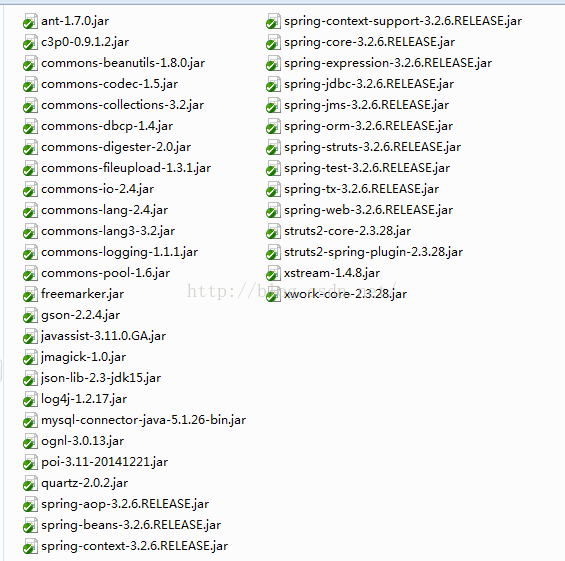This screenshot has width=565, height=561.
Task: Click spring-context-3.2.6.RELEASE.jar file name
Action: pyautogui.click(x=134, y=546)
